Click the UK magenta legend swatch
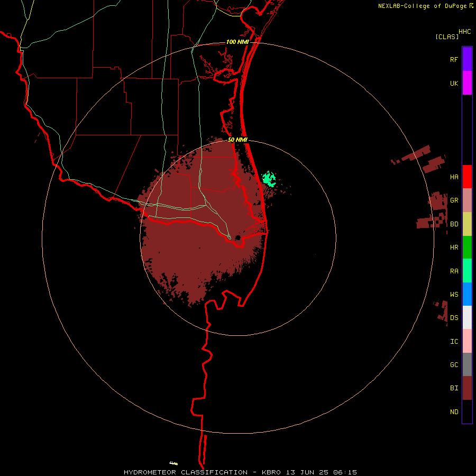 pyautogui.click(x=467, y=83)
